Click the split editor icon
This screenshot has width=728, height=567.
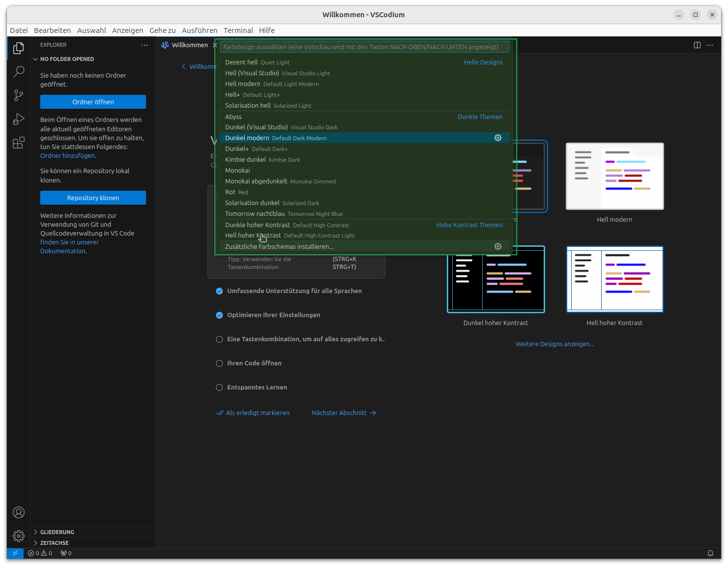pyautogui.click(x=697, y=45)
